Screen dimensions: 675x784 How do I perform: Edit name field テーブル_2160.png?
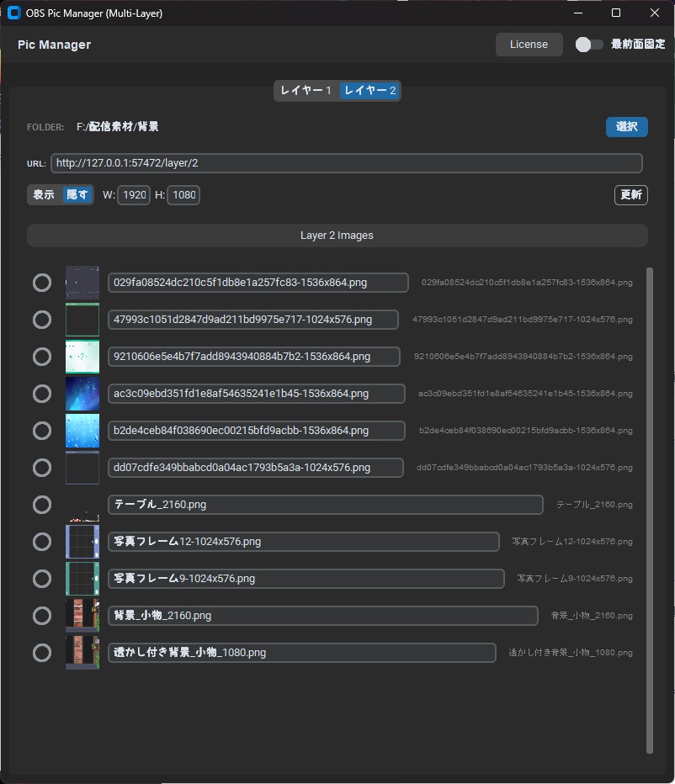(x=326, y=505)
